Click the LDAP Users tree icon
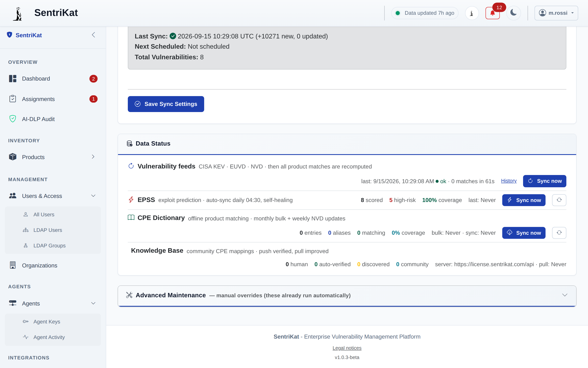This screenshot has width=588, height=368. click(x=26, y=230)
